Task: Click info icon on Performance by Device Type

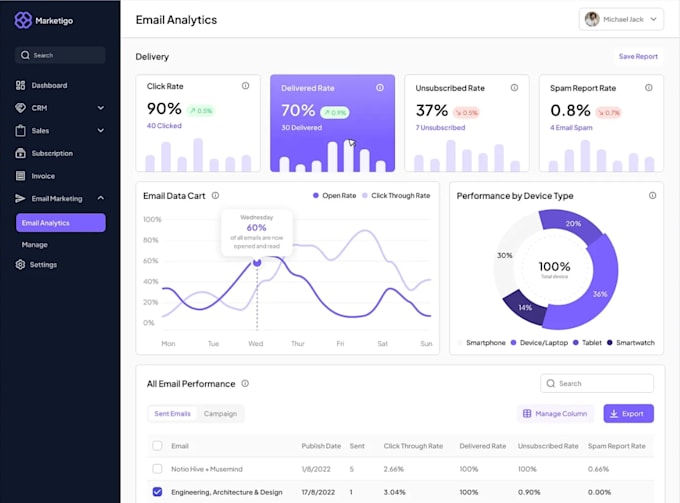Action: 652,196
